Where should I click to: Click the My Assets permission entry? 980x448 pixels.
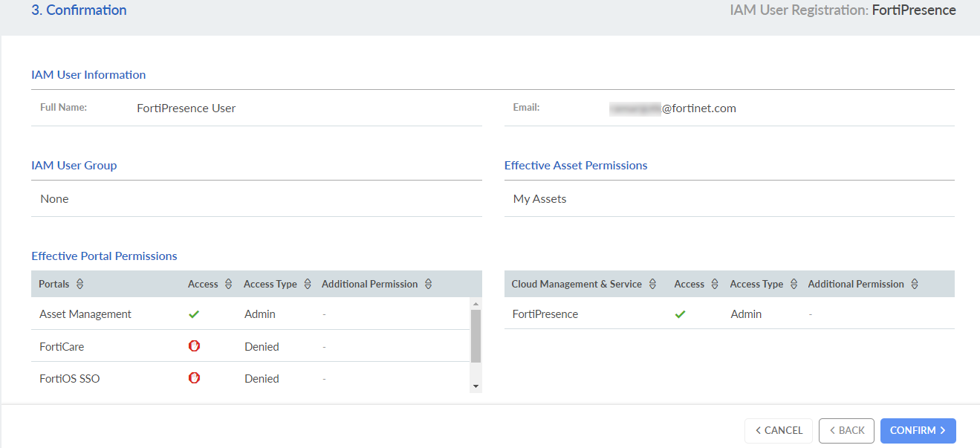[x=540, y=199]
